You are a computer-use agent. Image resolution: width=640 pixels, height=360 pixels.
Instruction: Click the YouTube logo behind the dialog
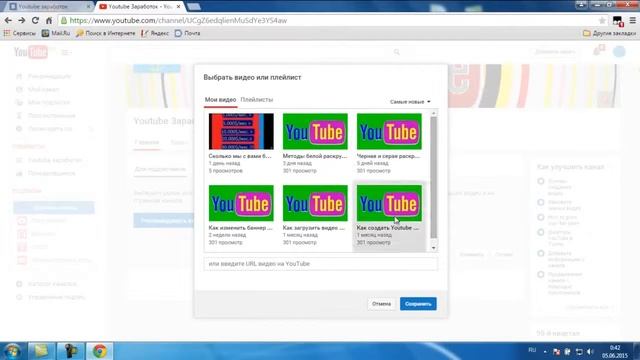(31, 52)
